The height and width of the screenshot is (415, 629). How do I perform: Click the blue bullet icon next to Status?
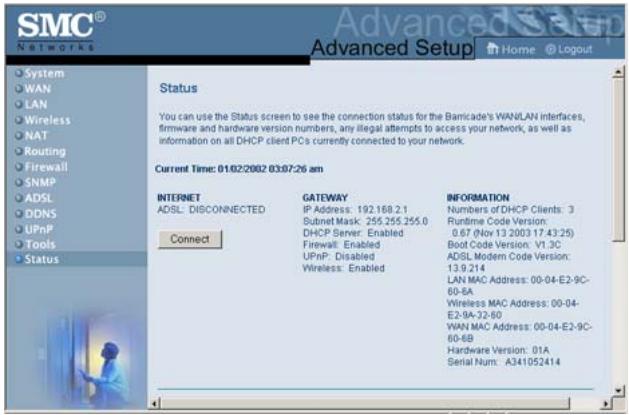coord(19,259)
